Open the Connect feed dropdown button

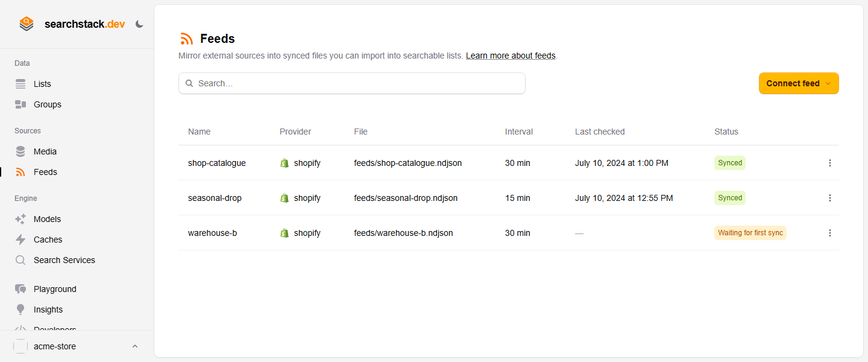tap(799, 83)
